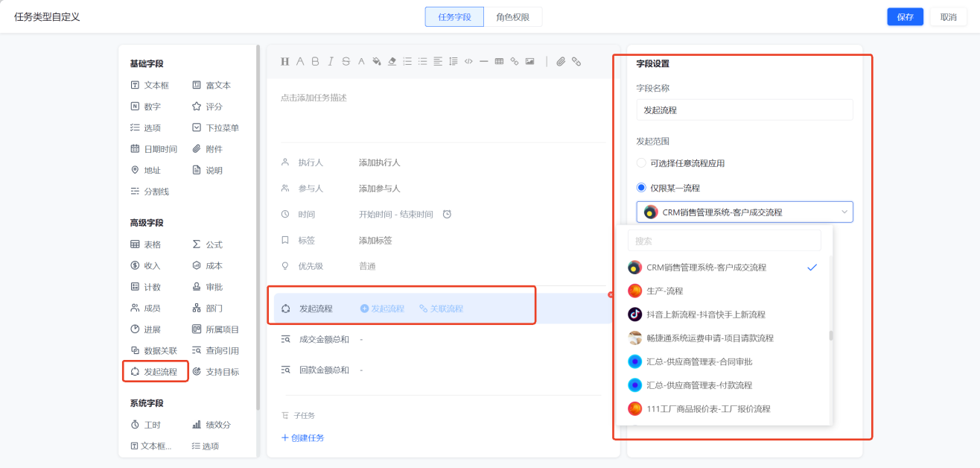Image resolution: width=980 pixels, height=468 pixels.
Task: Apply strikethrough formatting
Action: click(346, 62)
